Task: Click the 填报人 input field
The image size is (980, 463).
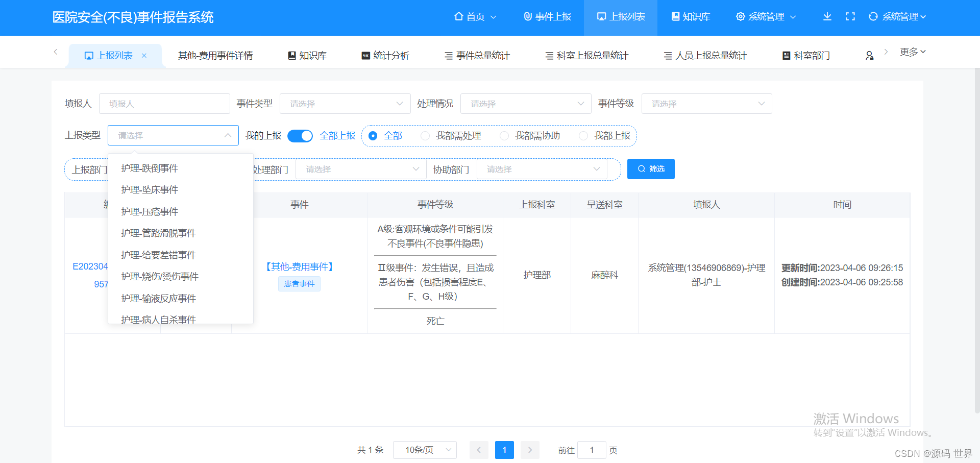Action: click(164, 104)
